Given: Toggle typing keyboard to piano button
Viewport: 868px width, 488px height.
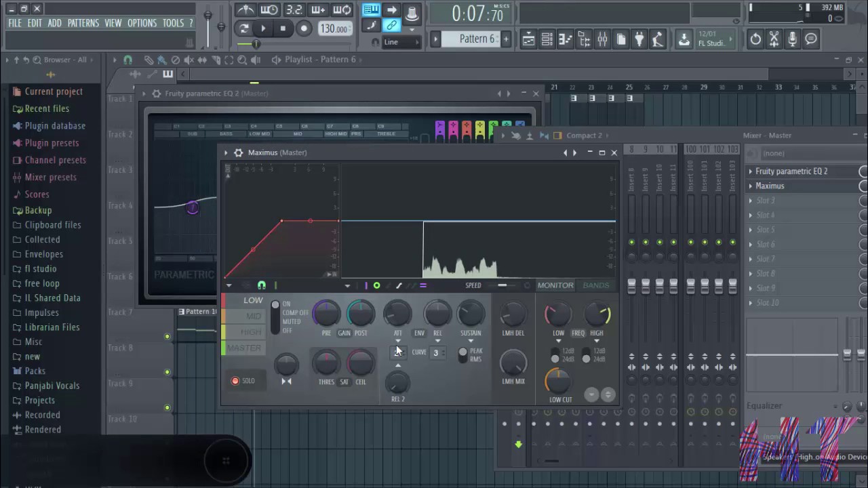Looking at the screenshot, I should coord(370,9).
